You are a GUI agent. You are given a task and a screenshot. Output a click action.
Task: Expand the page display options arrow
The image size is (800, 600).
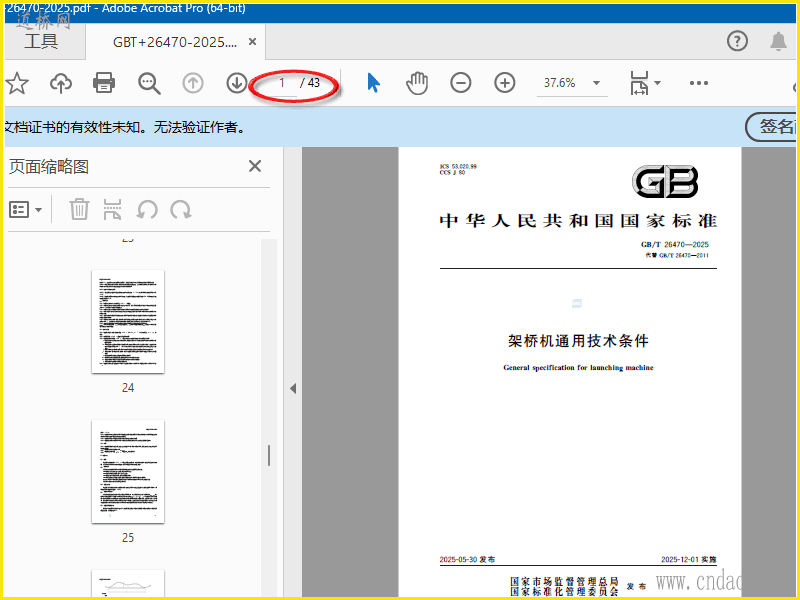coord(658,83)
